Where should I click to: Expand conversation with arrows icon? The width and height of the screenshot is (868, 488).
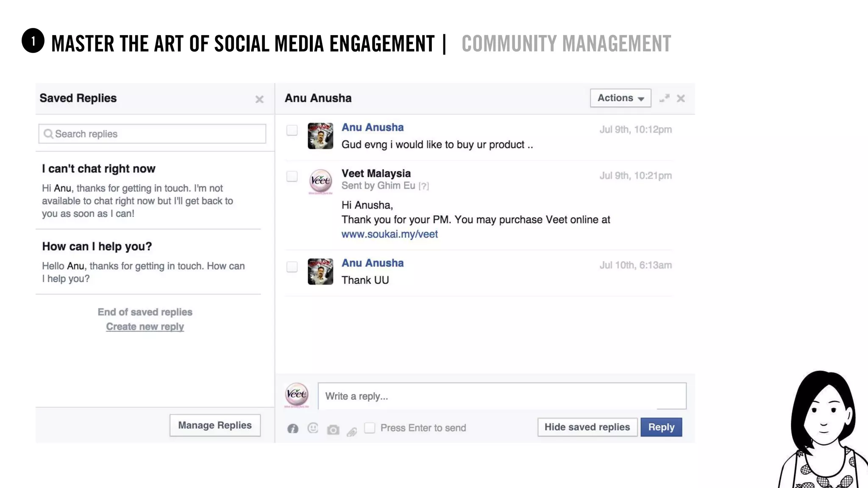pyautogui.click(x=665, y=98)
